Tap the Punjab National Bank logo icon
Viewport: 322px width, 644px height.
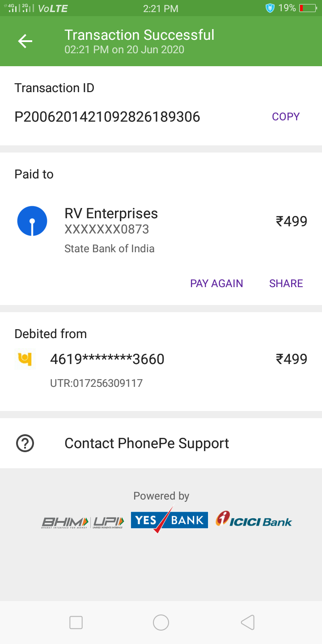[x=25, y=359]
